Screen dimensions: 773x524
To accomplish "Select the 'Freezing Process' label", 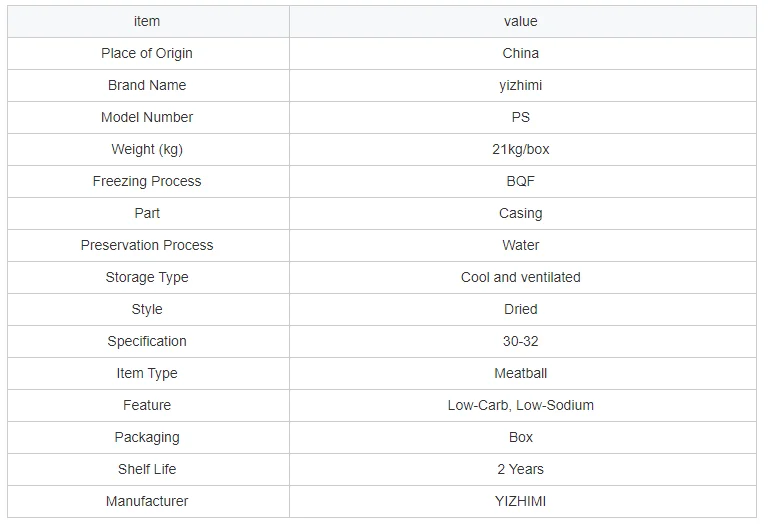I will [147, 181].
